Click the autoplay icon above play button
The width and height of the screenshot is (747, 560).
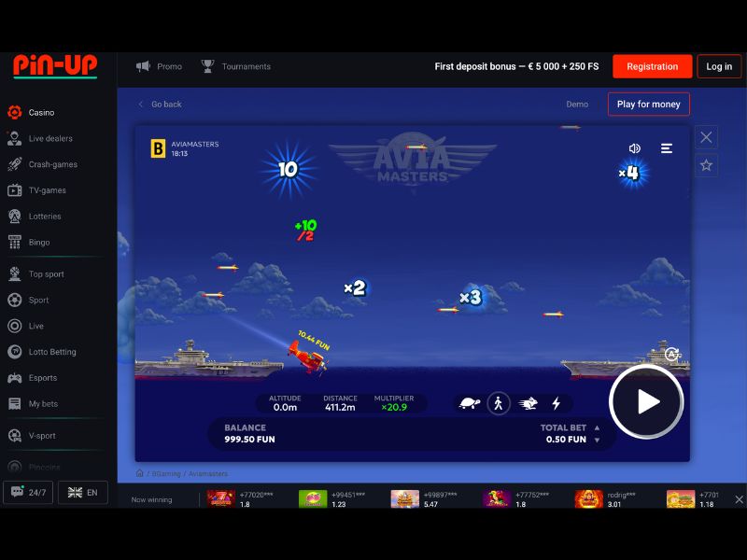point(671,354)
